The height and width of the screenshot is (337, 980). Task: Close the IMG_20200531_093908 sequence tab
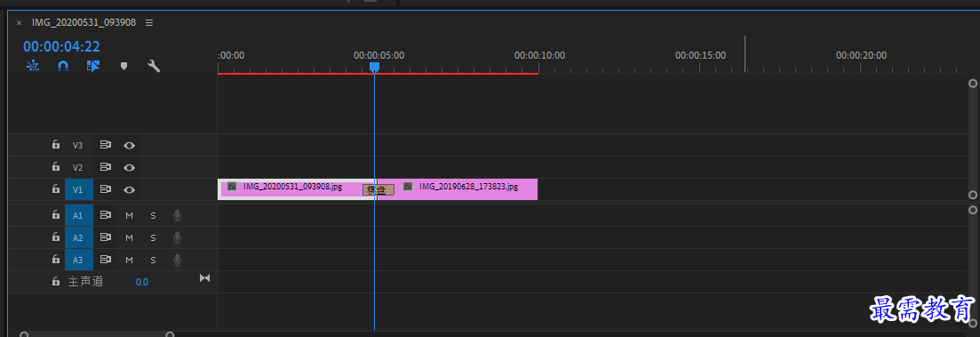point(19,22)
